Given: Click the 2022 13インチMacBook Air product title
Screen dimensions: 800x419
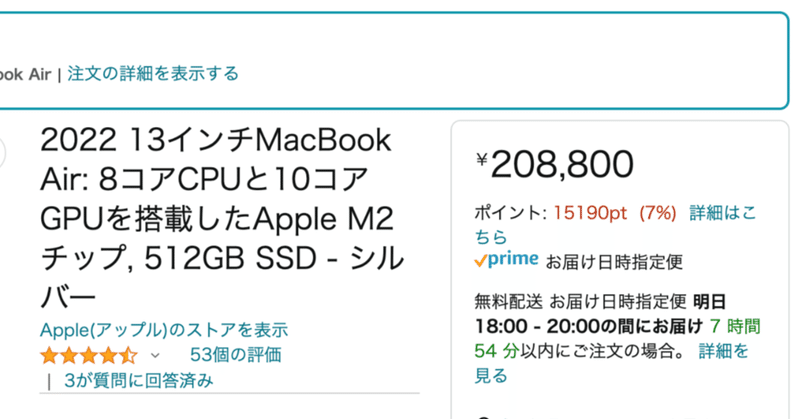Looking at the screenshot, I should click(x=222, y=218).
